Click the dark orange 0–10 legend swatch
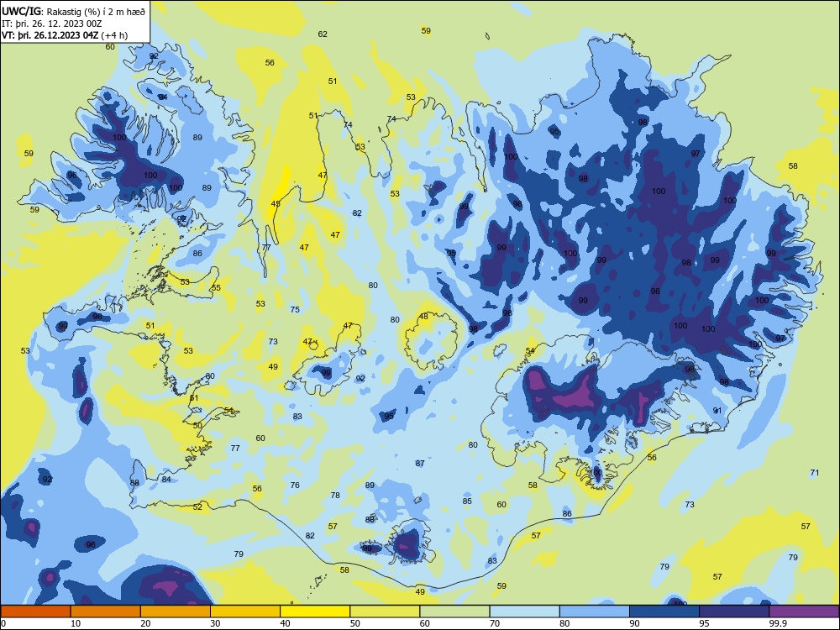 tap(35, 612)
